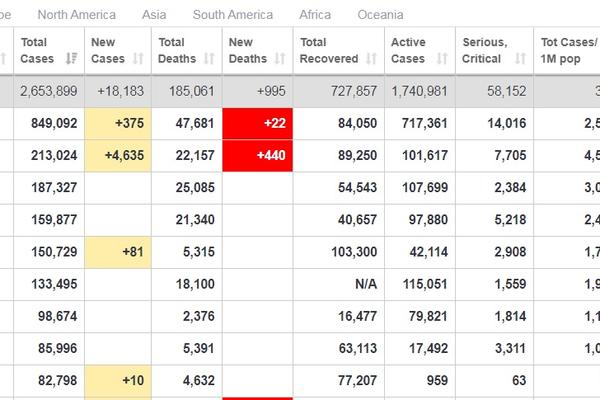This screenshot has height=400, width=600.
Task: Select the South America tab
Action: [x=233, y=15]
